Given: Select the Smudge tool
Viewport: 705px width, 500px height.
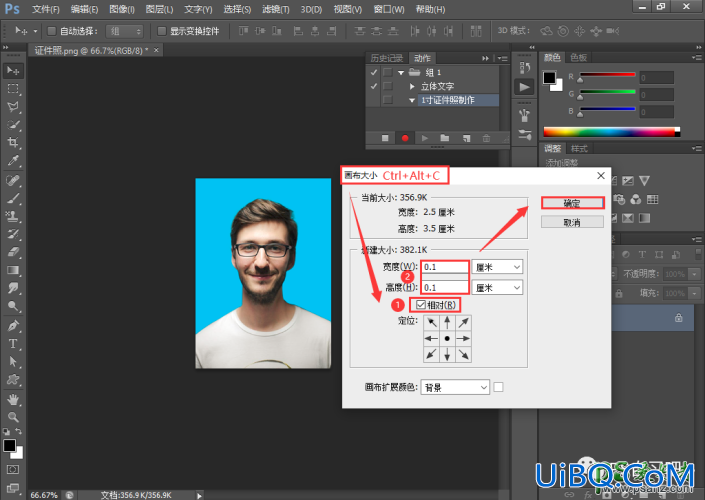Looking at the screenshot, I should (x=13, y=288).
